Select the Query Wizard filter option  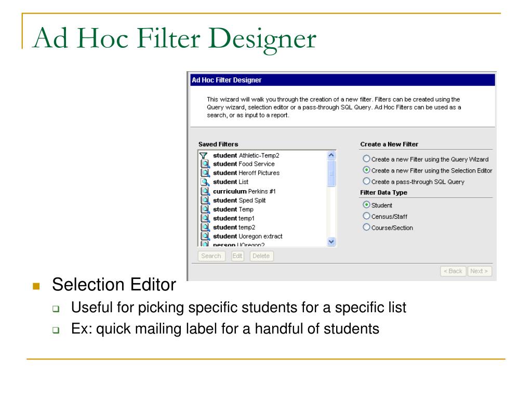click(x=366, y=159)
